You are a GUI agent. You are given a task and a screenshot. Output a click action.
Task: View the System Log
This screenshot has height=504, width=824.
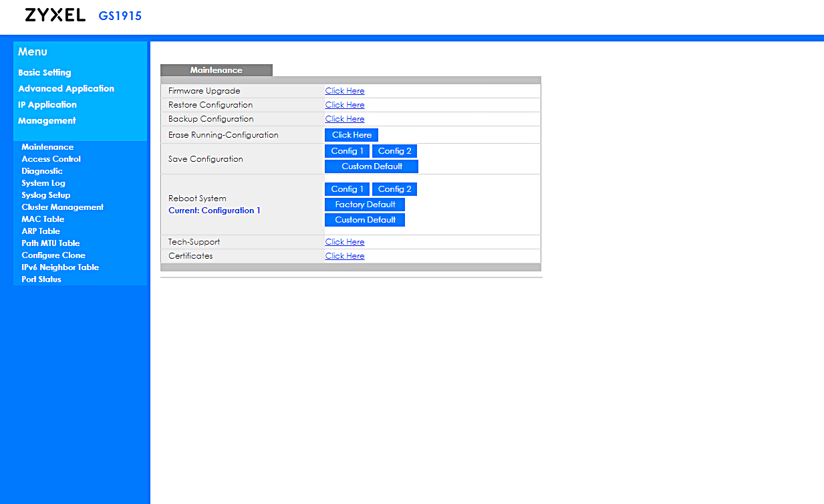[x=43, y=183]
